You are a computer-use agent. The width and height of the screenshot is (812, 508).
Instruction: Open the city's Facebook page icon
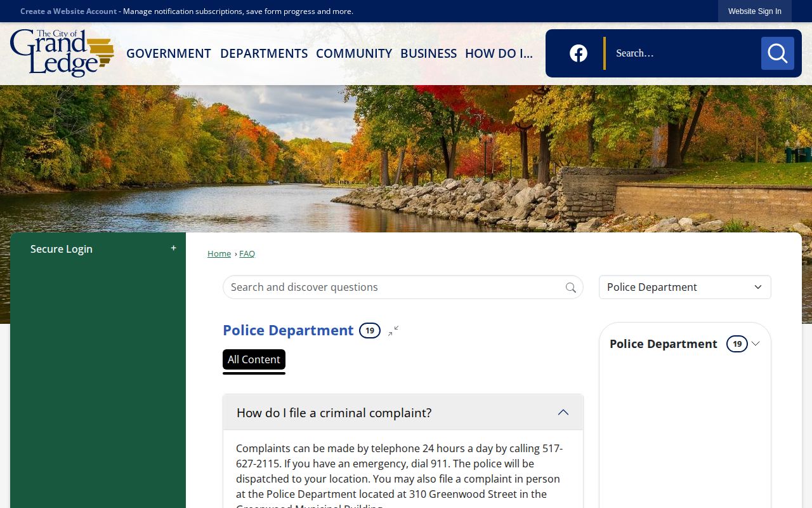579,53
